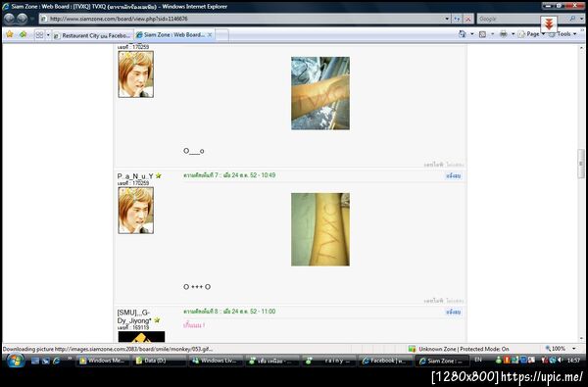Click the search magnifier button
The width and height of the screenshot is (588, 387).
[x=572, y=19]
